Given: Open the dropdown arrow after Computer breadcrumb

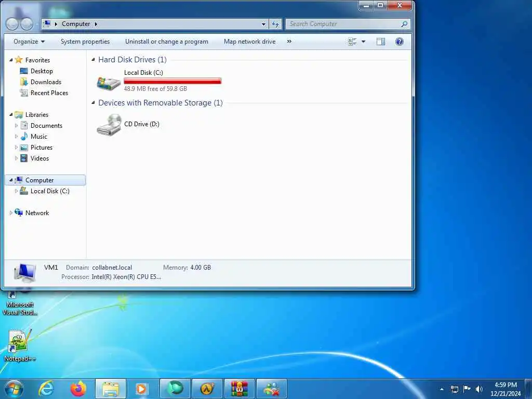Looking at the screenshot, I should tap(96, 24).
